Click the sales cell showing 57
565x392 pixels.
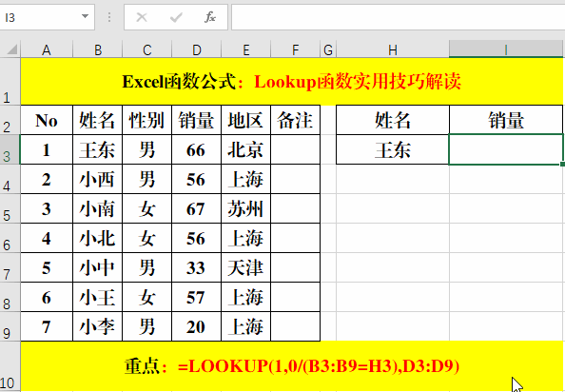(x=196, y=297)
